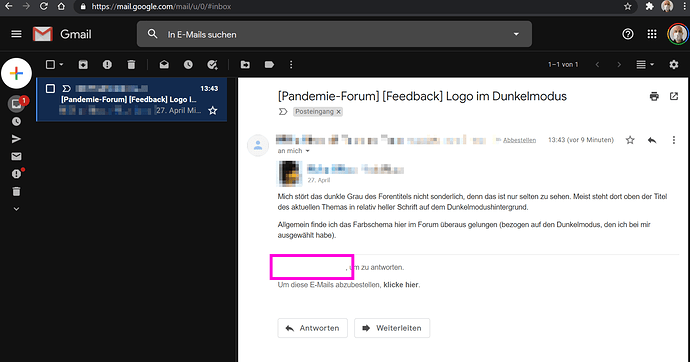This screenshot has height=362, width=690.
Task: Open the Google account avatar in Gmail
Action: click(678, 34)
